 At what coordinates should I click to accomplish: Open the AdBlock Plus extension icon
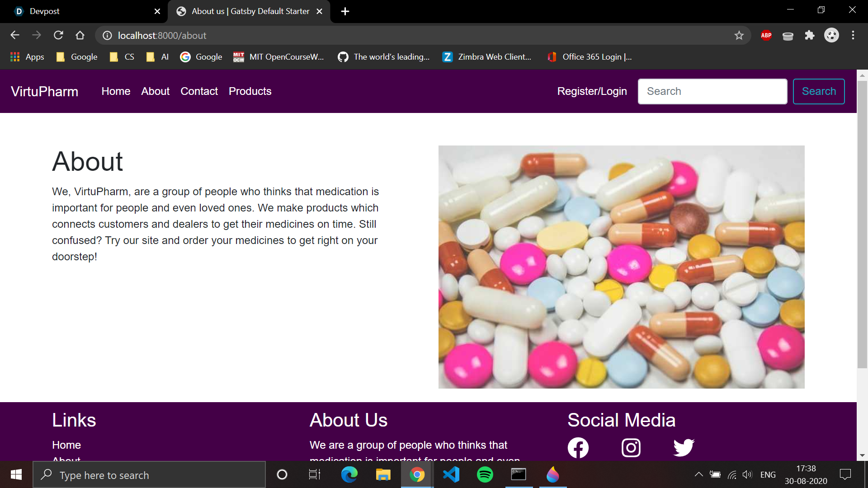766,35
